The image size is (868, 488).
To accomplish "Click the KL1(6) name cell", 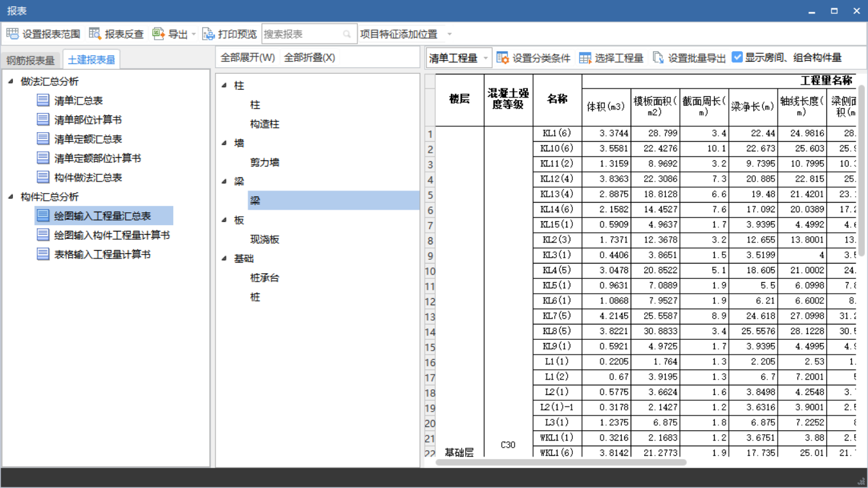I will coord(557,133).
